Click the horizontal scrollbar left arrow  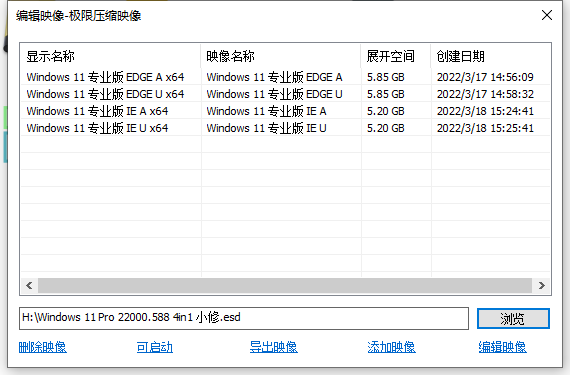point(29,285)
